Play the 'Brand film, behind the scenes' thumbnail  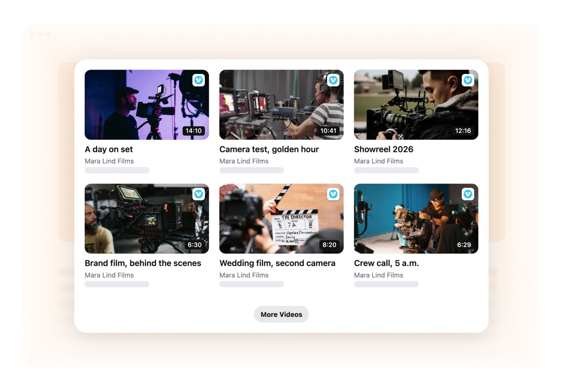click(147, 219)
